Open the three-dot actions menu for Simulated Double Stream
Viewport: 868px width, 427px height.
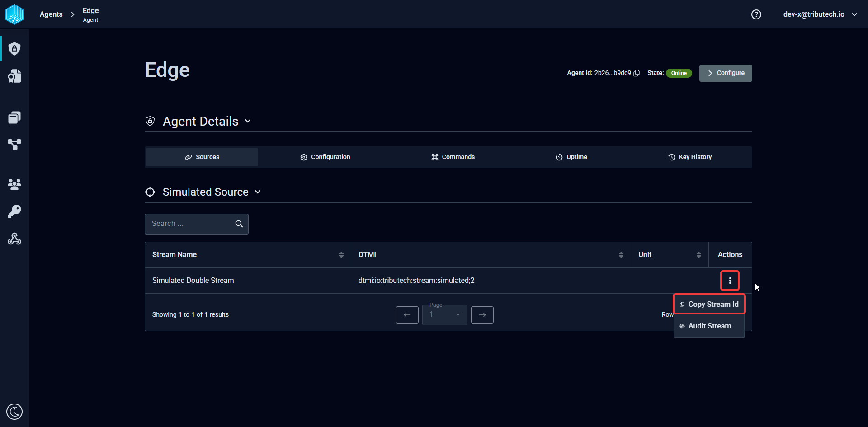[730, 281]
